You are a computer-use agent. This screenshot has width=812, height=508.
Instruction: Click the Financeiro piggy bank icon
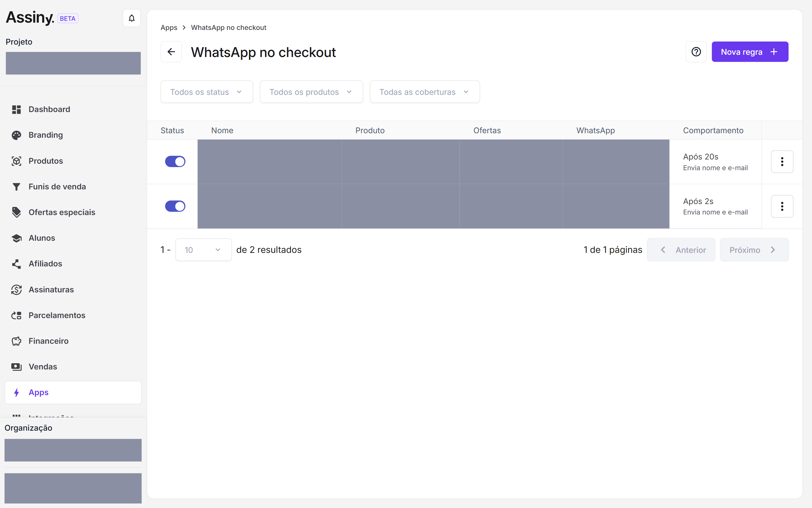16,341
